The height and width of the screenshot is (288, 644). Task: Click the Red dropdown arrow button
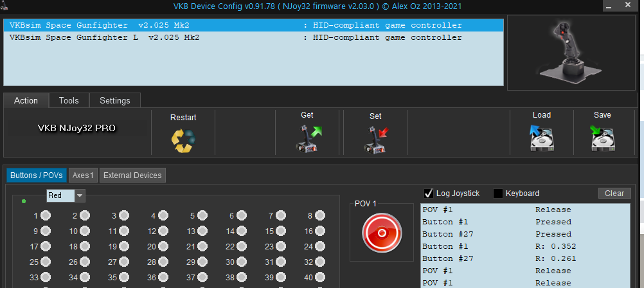(80, 195)
